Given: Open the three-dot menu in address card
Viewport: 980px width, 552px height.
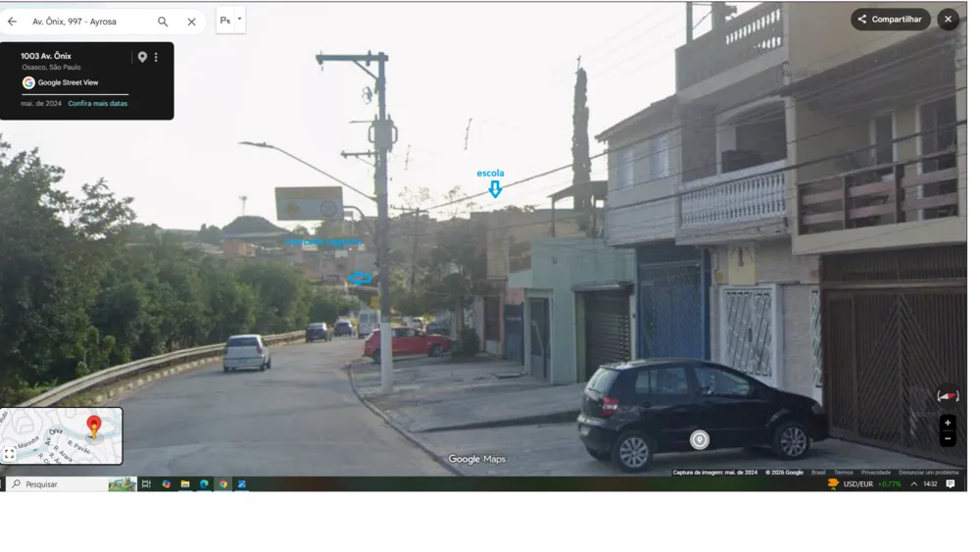Looking at the screenshot, I should 156,57.
